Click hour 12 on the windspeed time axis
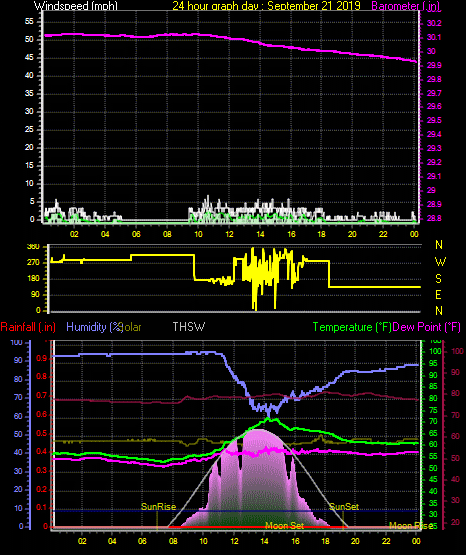Screen dimensions: 466x555 229,234
